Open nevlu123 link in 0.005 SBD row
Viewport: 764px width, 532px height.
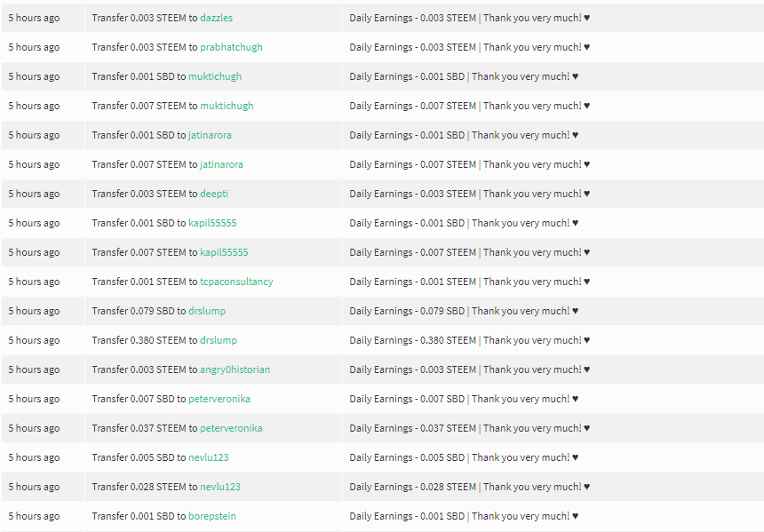click(209, 457)
